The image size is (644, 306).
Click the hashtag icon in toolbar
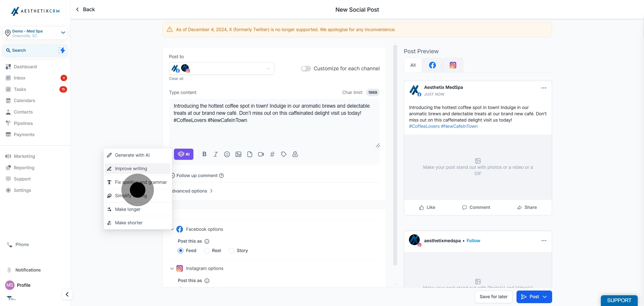272,154
